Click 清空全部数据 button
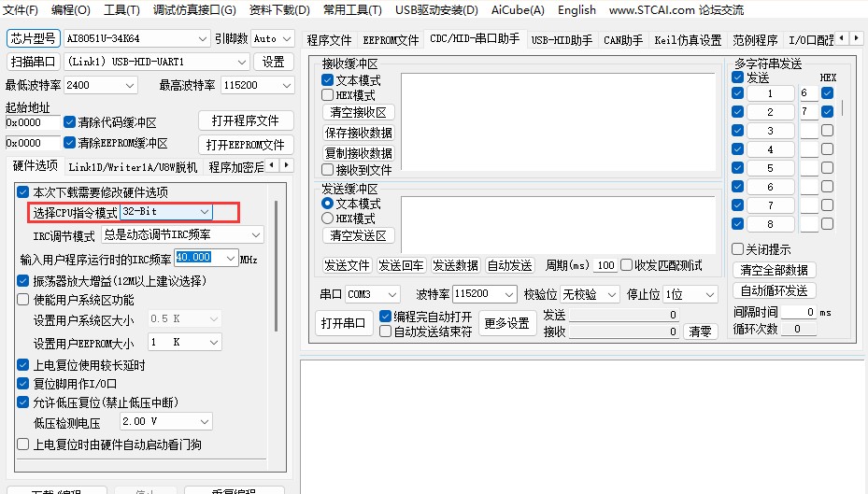Image resolution: width=868 pixels, height=494 pixels. tap(774, 270)
